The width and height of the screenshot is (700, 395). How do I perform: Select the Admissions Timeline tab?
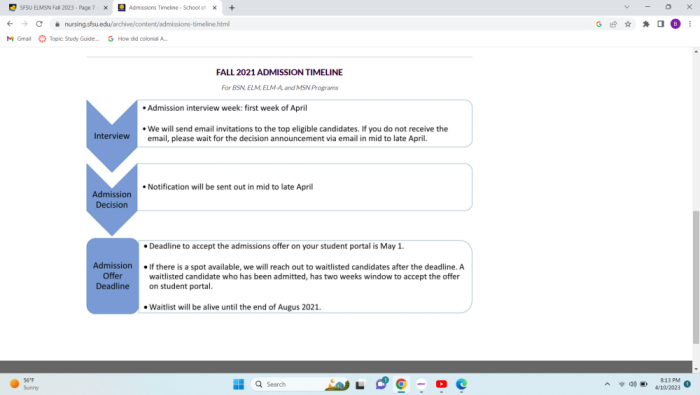point(167,8)
